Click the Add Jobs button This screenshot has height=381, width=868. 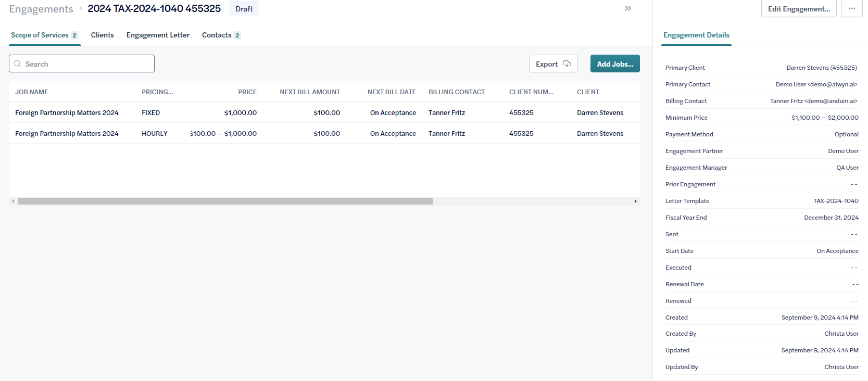[615, 64]
